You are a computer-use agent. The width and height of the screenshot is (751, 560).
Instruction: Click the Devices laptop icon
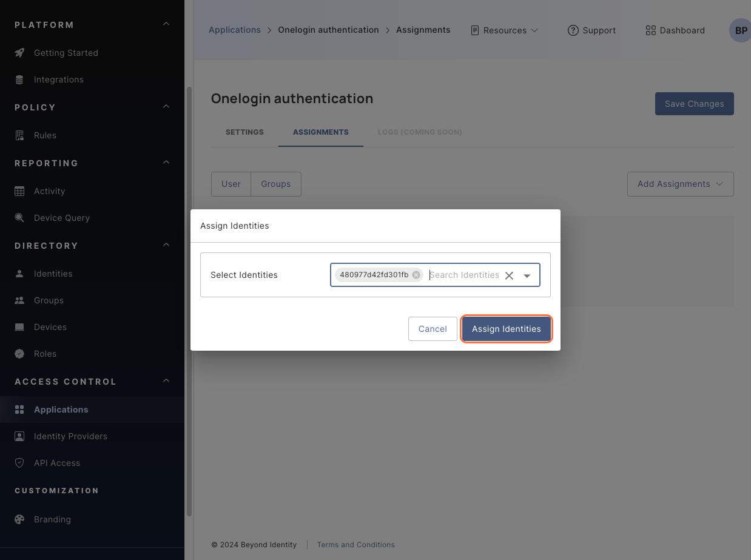[x=19, y=327]
